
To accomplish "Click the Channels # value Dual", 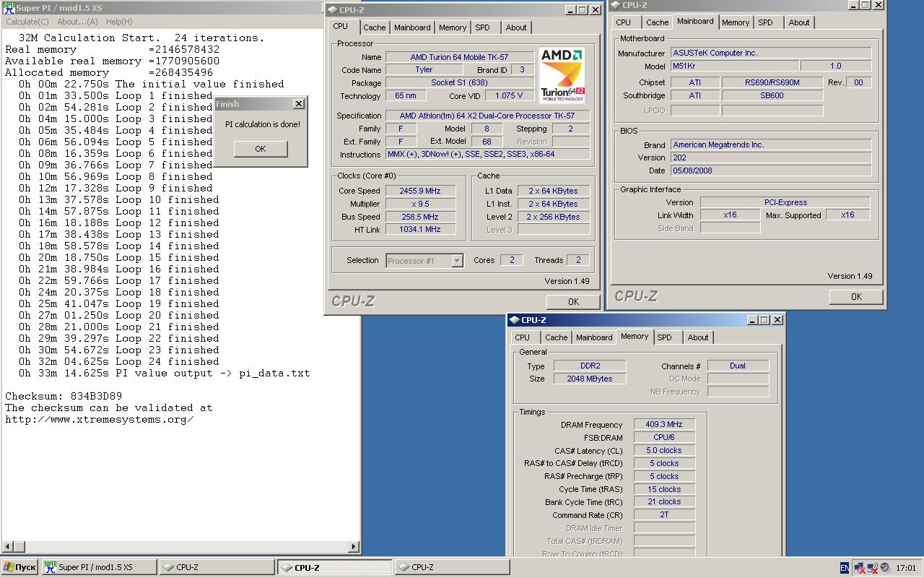I will click(738, 366).
